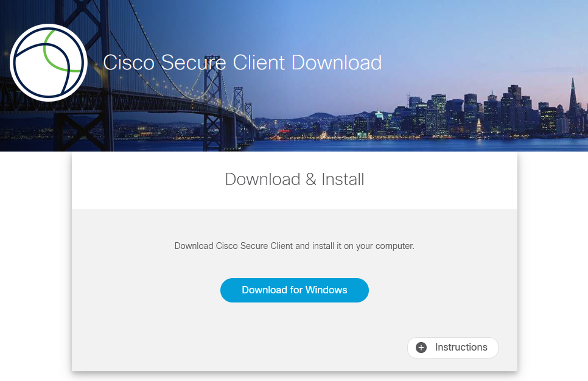Click the word Download in the banner title
588x381 pixels.
click(x=337, y=63)
